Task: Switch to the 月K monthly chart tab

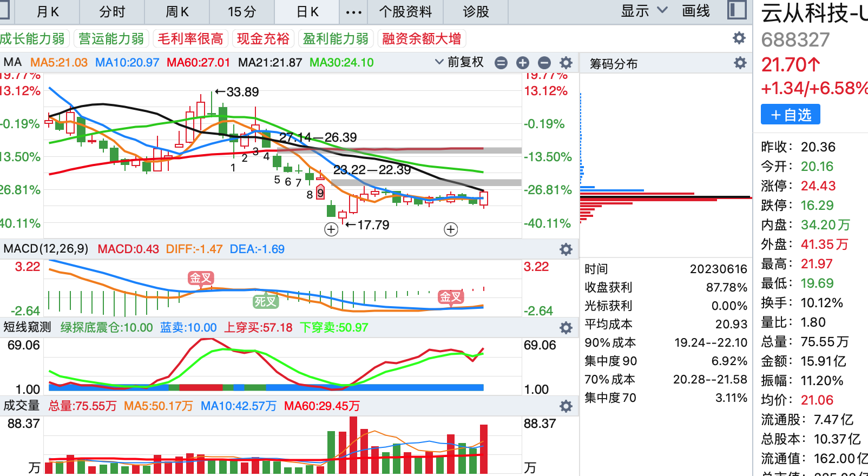Action: (48, 11)
